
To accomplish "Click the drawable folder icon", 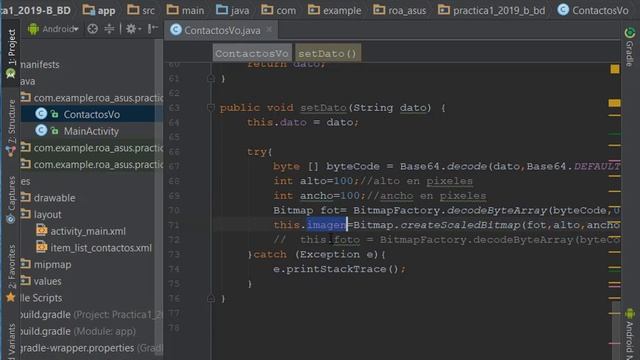I will (x=26, y=198).
